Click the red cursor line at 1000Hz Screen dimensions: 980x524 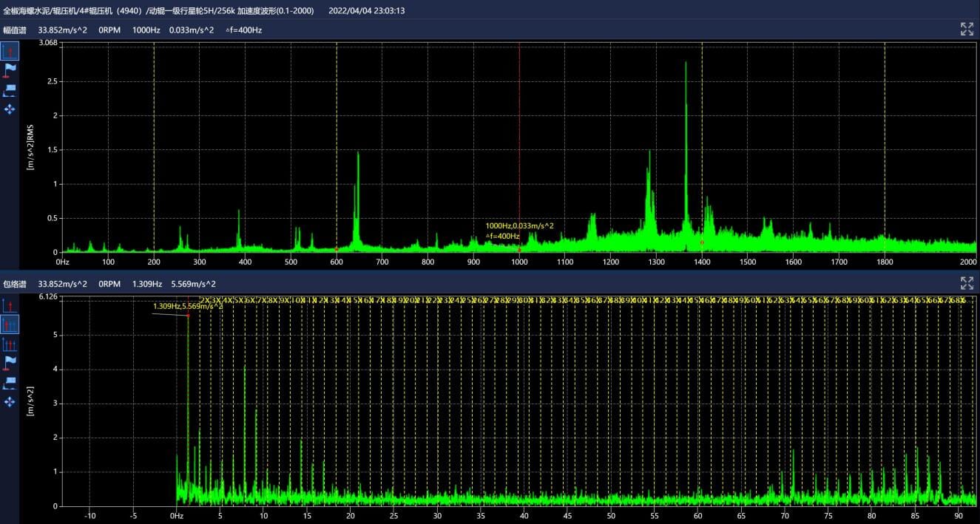coord(519,148)
